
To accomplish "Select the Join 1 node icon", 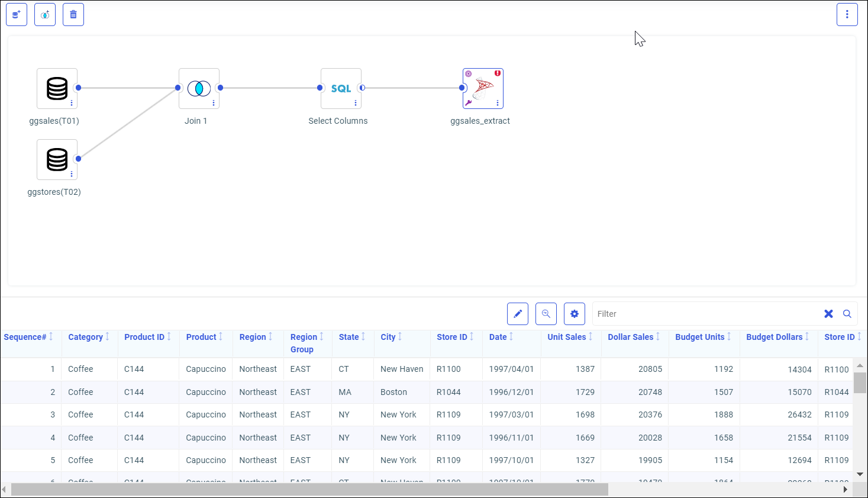I will pos(199,88).
